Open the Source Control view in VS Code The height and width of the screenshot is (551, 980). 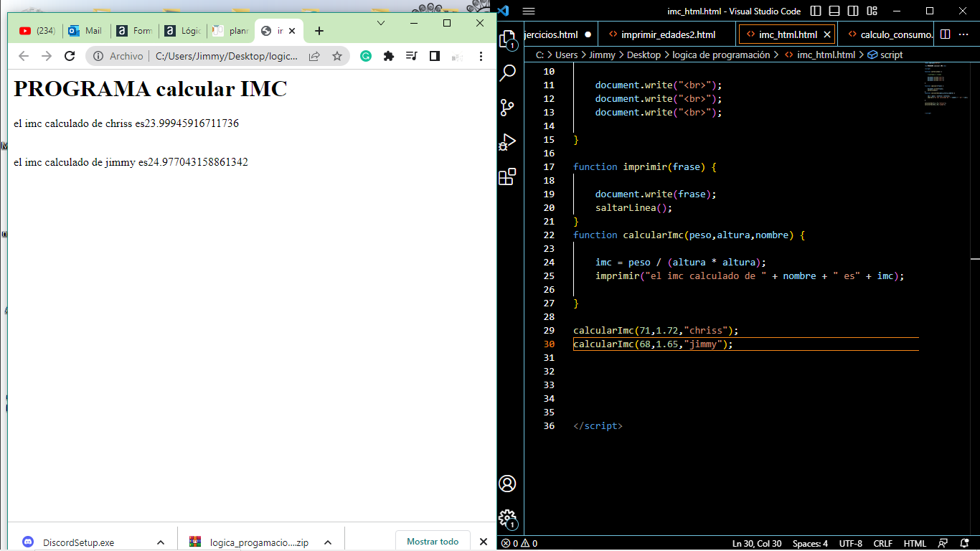pyautogui.click(x=507, y=108)
